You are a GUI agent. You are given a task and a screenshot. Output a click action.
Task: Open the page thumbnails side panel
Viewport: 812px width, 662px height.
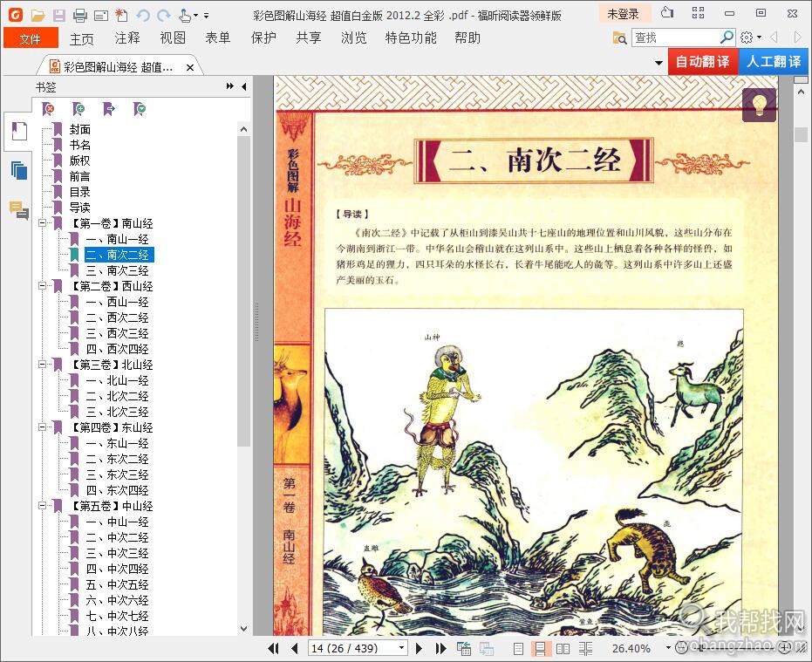[19, 170]
